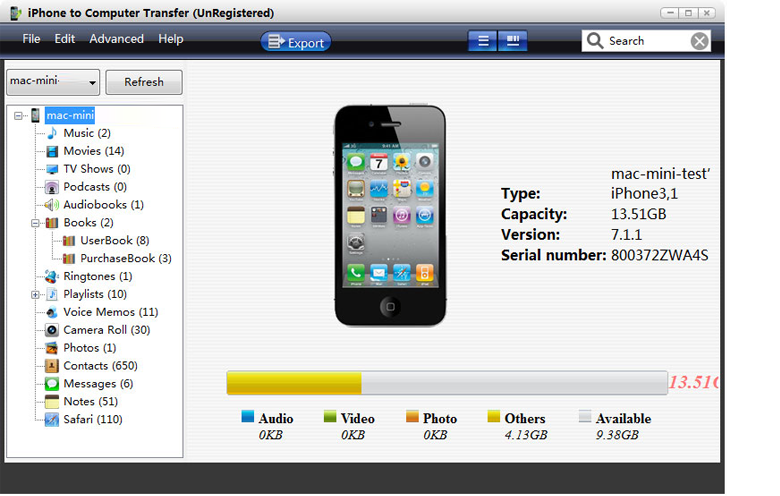Select 'Voice Memos (11)' entry
780x496 pixels.
(x=111, y=312)
